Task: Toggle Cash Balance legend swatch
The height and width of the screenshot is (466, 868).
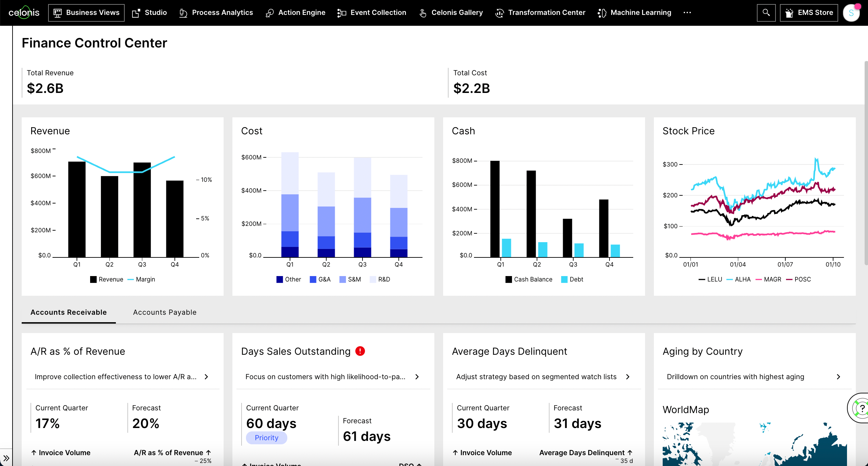Action: pos(509,279)
